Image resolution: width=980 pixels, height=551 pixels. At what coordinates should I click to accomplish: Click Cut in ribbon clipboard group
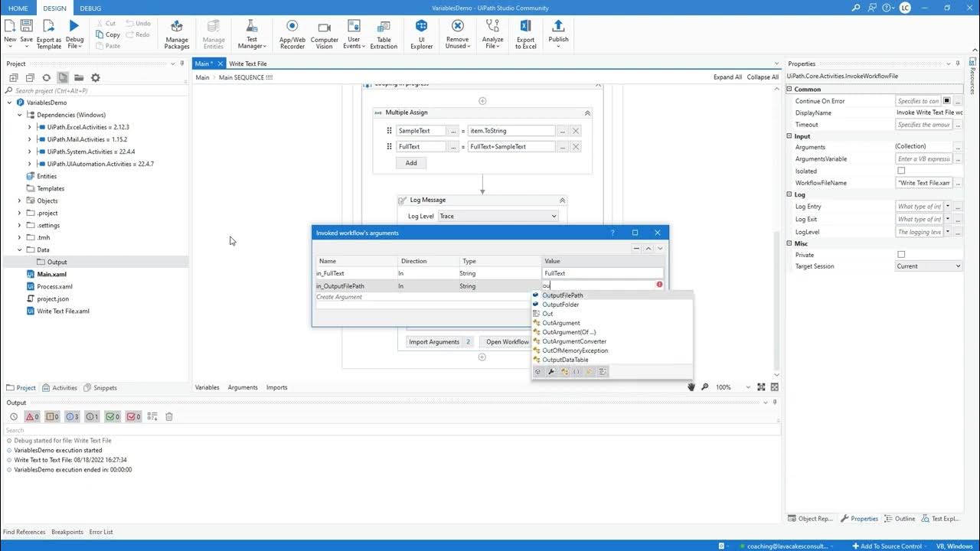[x=106, y=24]
